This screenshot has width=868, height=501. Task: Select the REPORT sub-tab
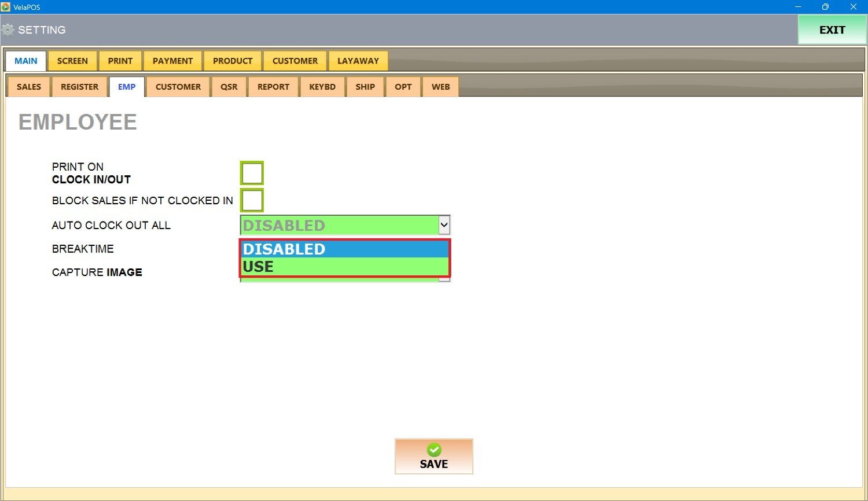pyautogui.click(x=273, y=87)
